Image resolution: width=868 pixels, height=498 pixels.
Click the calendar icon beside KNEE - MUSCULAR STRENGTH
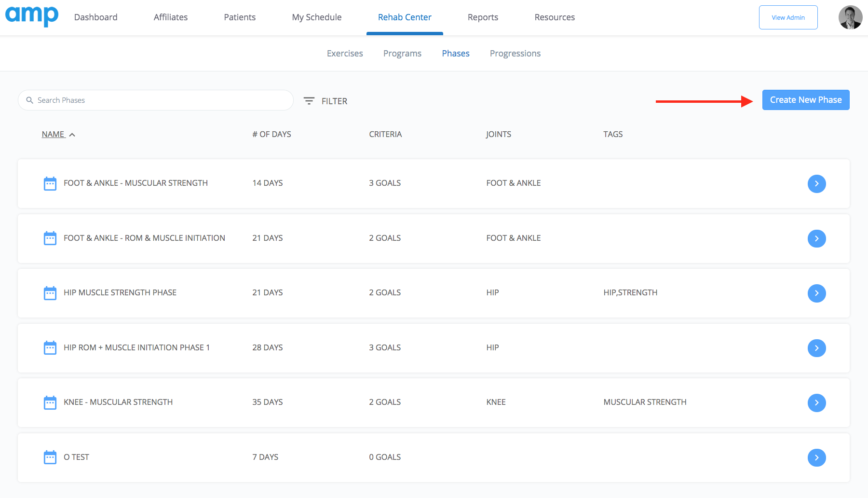(x=50, y=402)
